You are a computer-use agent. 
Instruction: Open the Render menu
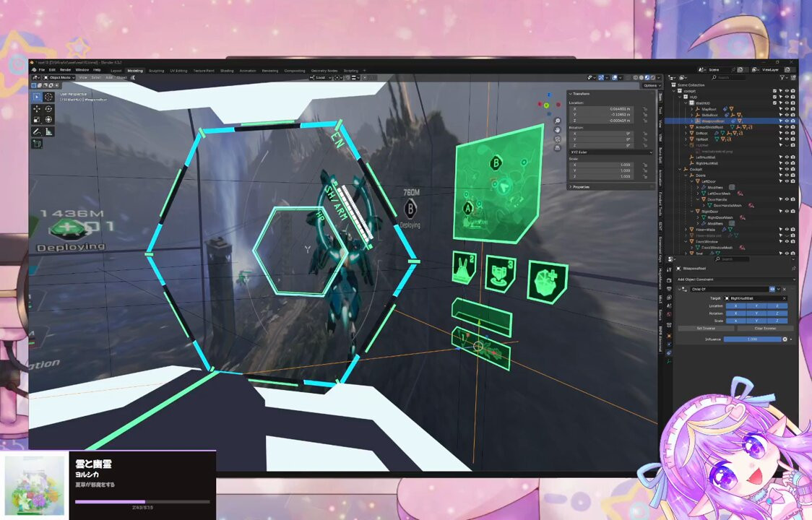coord(65,70)
